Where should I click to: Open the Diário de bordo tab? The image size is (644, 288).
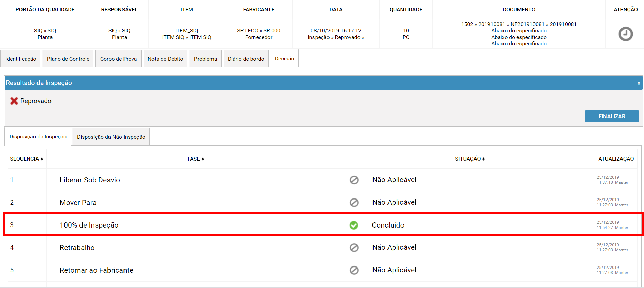(246, 59)
